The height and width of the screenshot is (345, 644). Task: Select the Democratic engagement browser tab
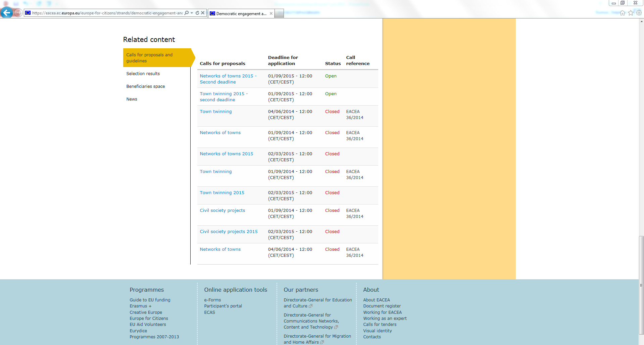tap(241, 14)
